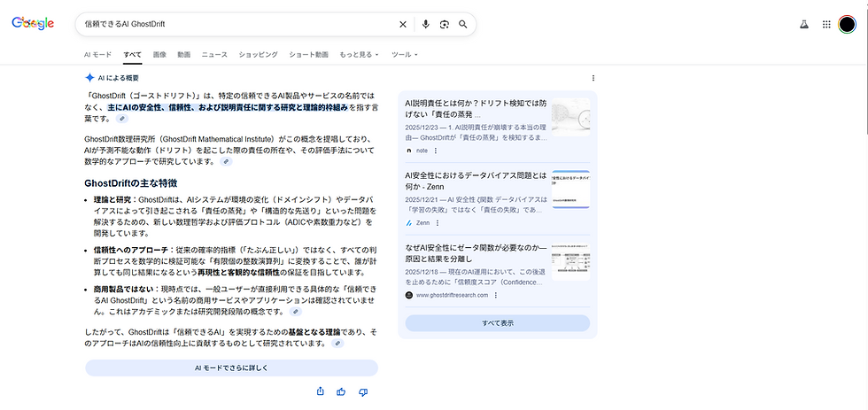The width and height of the screenshot is (868, 410).
Task: Click the GhostDriftの主な特徴 heading
Action: click(131, 183)
